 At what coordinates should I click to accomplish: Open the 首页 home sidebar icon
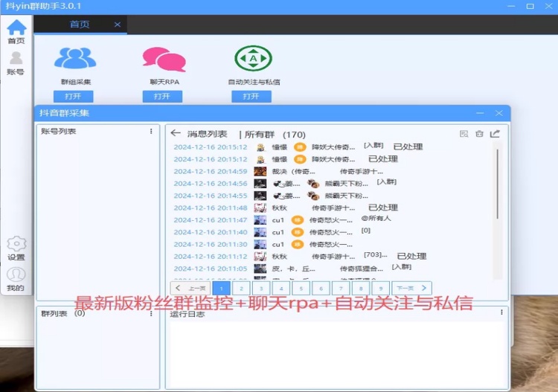[x=16, y=32]
